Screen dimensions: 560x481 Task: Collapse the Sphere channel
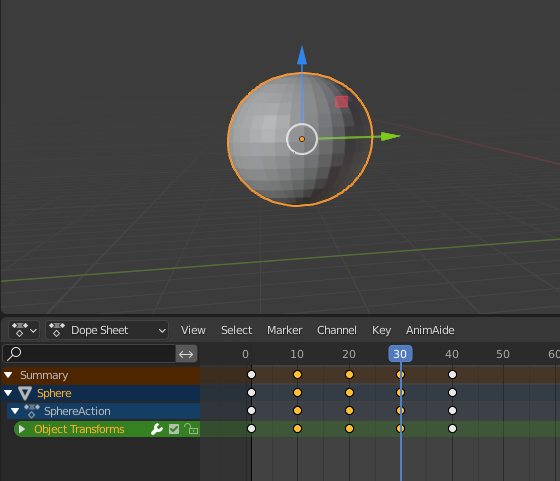coord(8,393)
